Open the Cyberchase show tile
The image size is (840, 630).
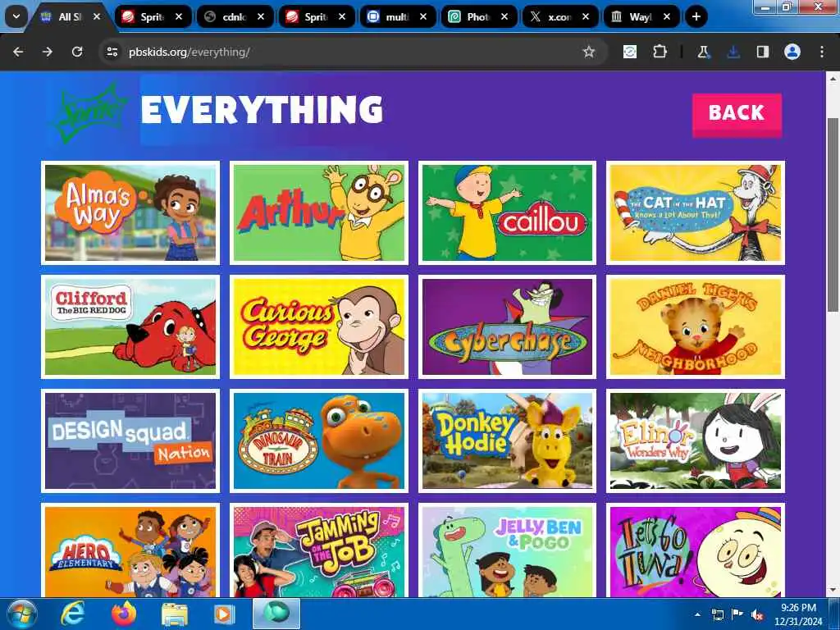[x=507, y=326]
